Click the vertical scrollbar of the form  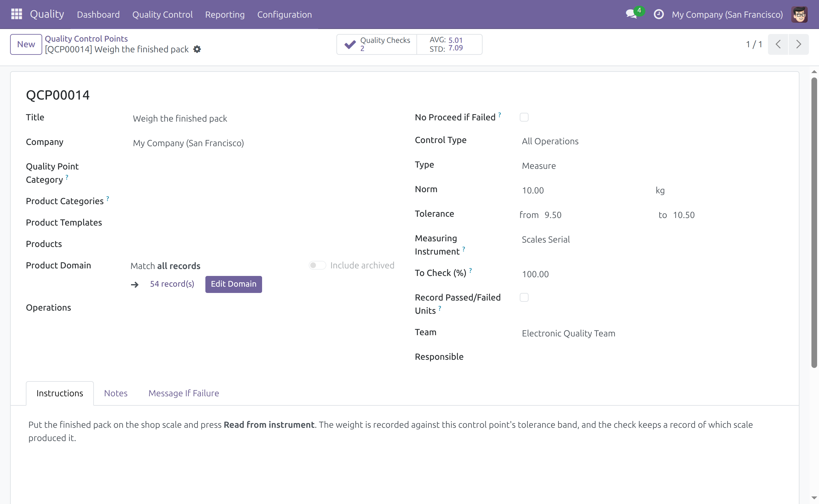coord(814,223)
